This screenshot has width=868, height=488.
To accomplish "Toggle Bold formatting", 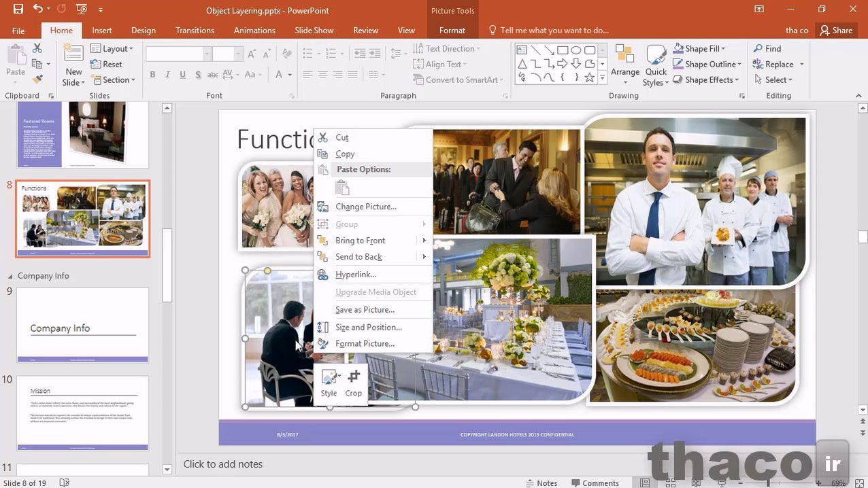I will click(152, 75).
